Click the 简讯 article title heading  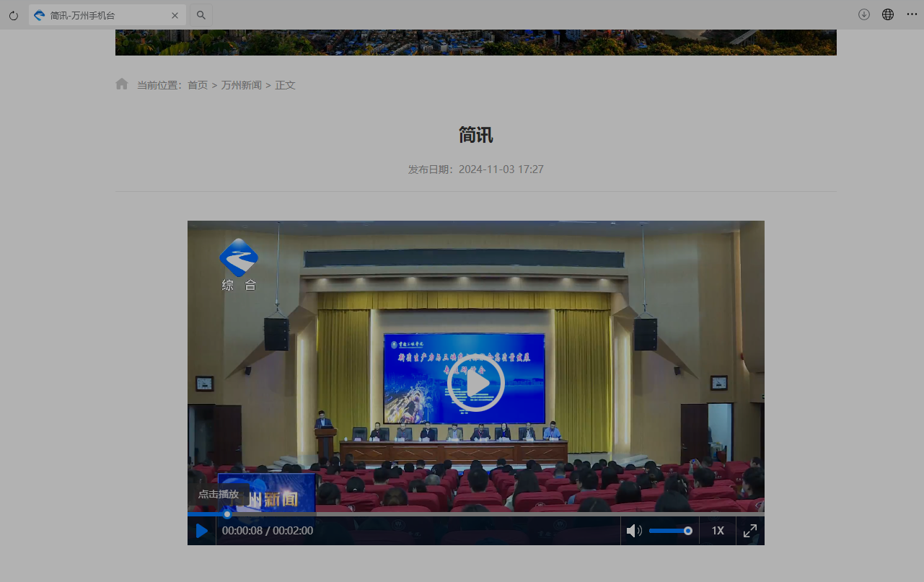pos(475,135)
